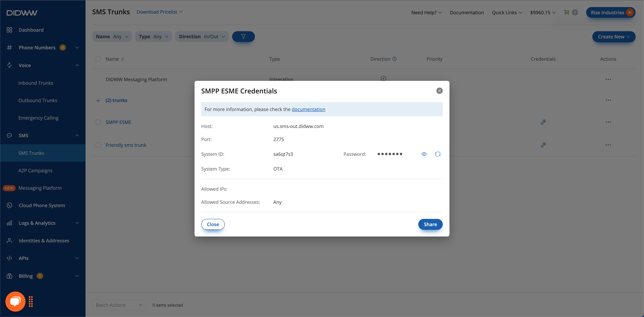The height and width of the screenshot is (317, 644).
Task: Click the Share button
Action: [430, 224]
